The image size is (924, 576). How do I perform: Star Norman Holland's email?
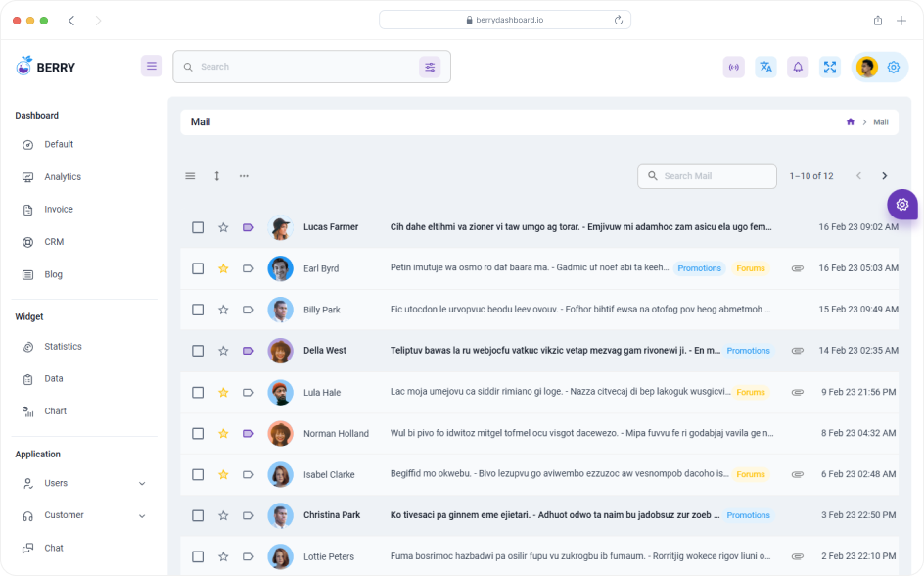click(223, 433)
